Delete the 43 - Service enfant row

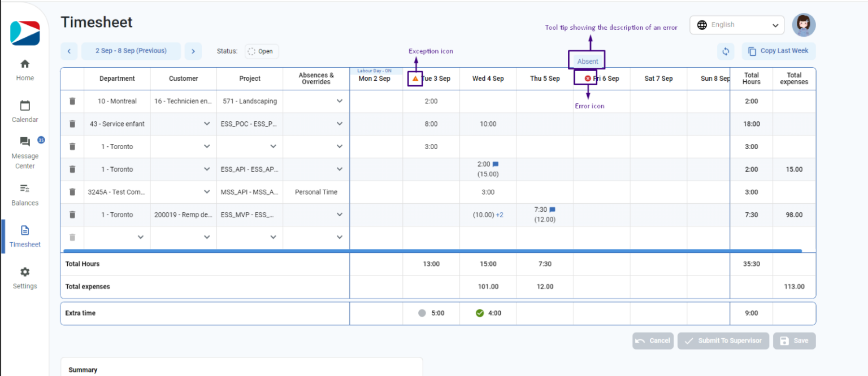point(72,124)
